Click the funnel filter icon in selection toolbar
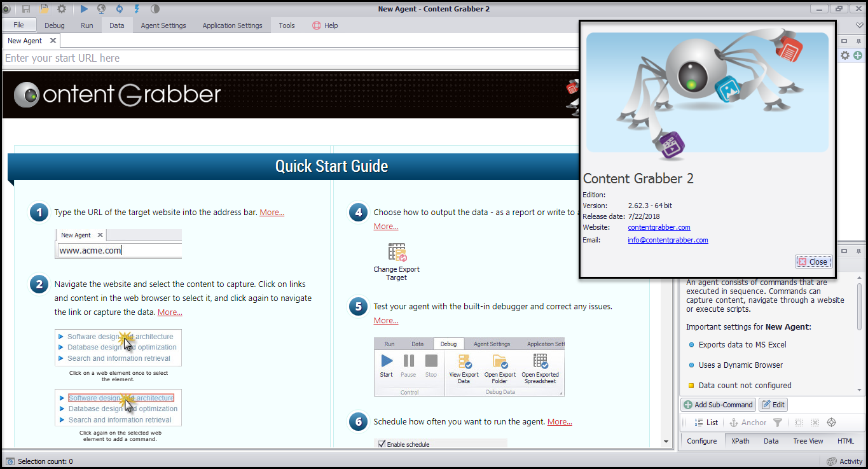The width and height of the screenshot is (868, 469). (x=778, y=423)
